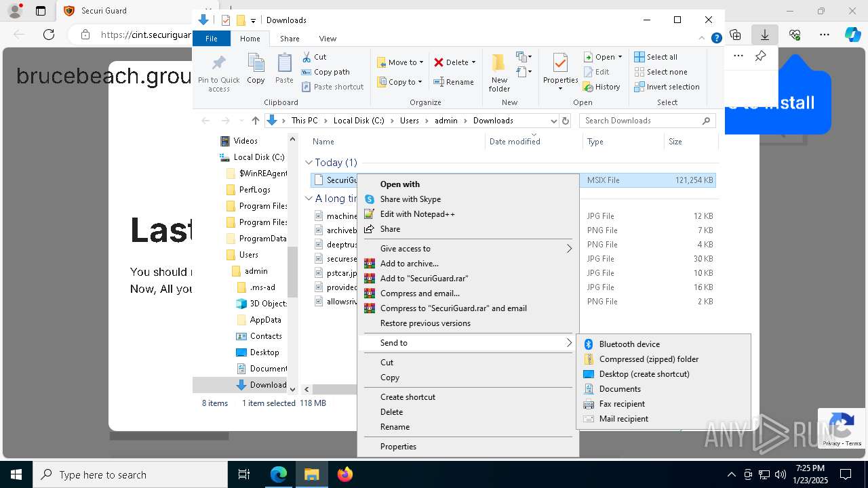
Task: Open the ribbon Delete dropdown
Action: click(454, 62)
